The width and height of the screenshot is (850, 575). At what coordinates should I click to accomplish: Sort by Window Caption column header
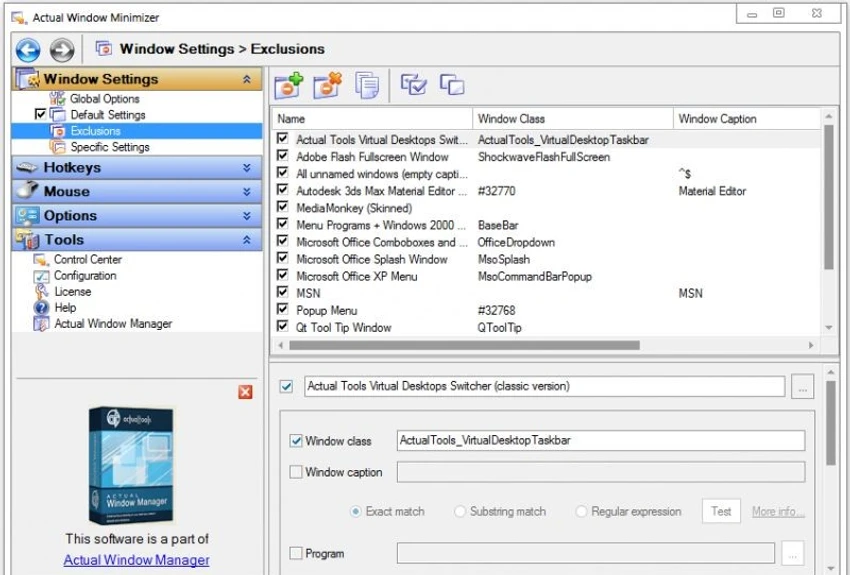click(746, 119)
